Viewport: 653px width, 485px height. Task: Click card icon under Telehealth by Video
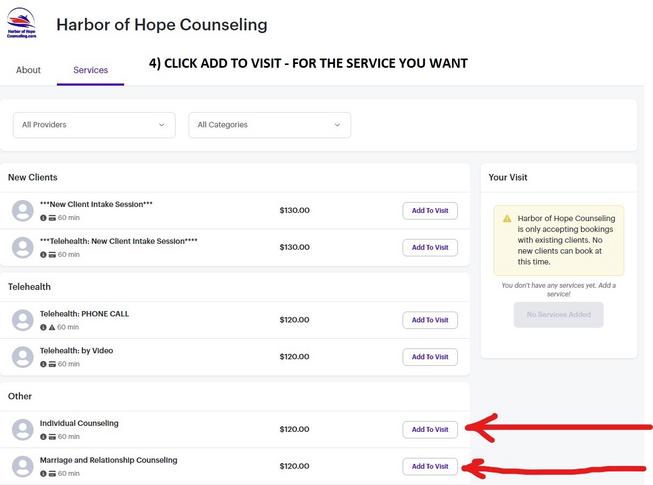pos(52,364)
